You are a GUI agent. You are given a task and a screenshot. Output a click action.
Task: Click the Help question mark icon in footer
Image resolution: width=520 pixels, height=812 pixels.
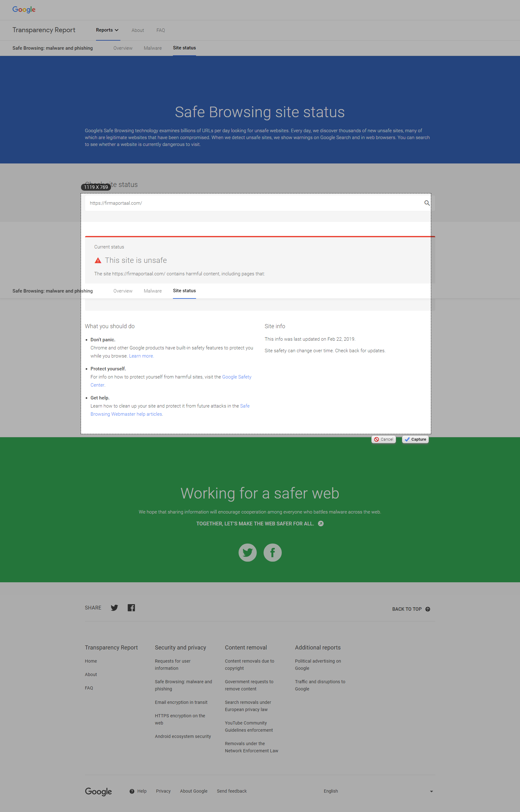point(132,791)
